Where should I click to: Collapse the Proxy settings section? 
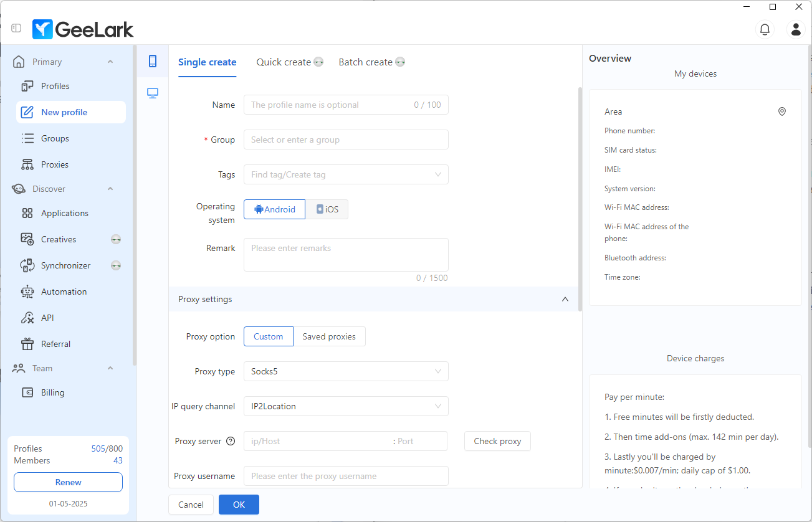[x=565, y=299]
